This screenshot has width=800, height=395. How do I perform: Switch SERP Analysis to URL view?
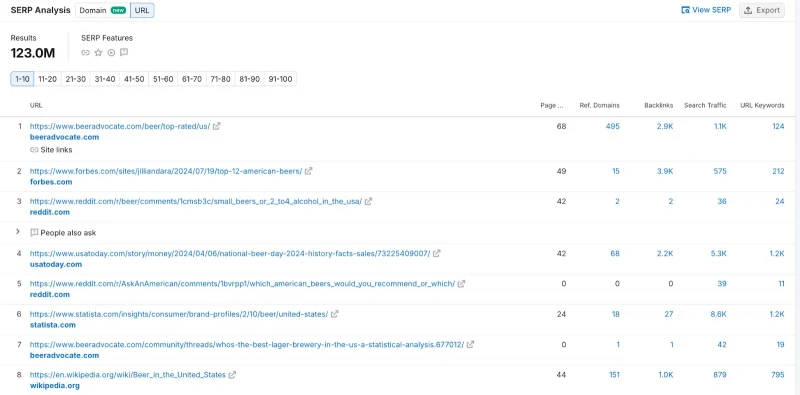pyautogui.click(x=142, y=10)
